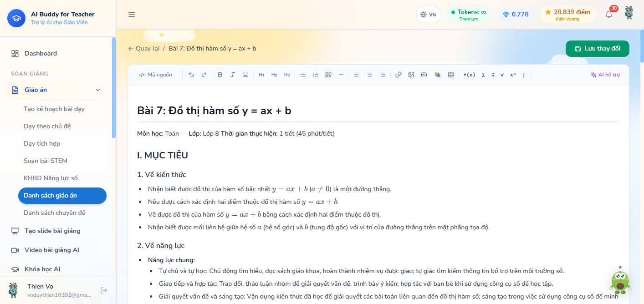Open the green mascot chat helper
Screen dimensions: 644x304
(620, 280)
